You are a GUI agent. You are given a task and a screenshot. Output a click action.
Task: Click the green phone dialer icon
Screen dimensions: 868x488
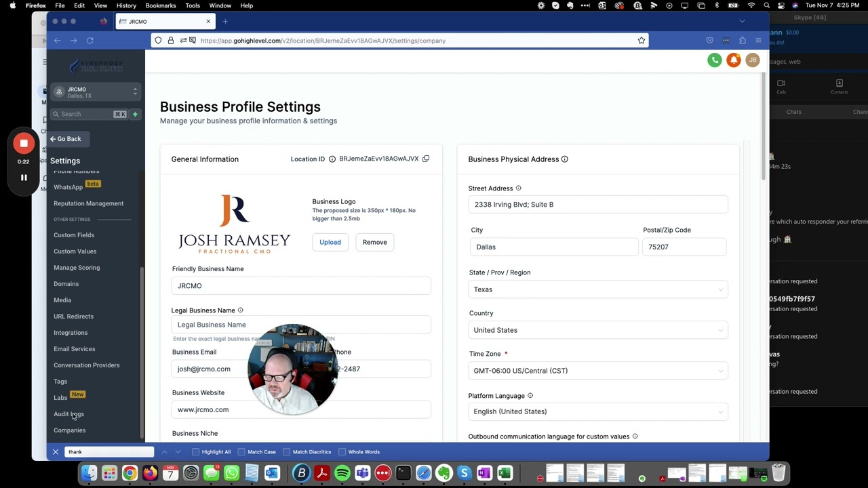coord(714,60)
